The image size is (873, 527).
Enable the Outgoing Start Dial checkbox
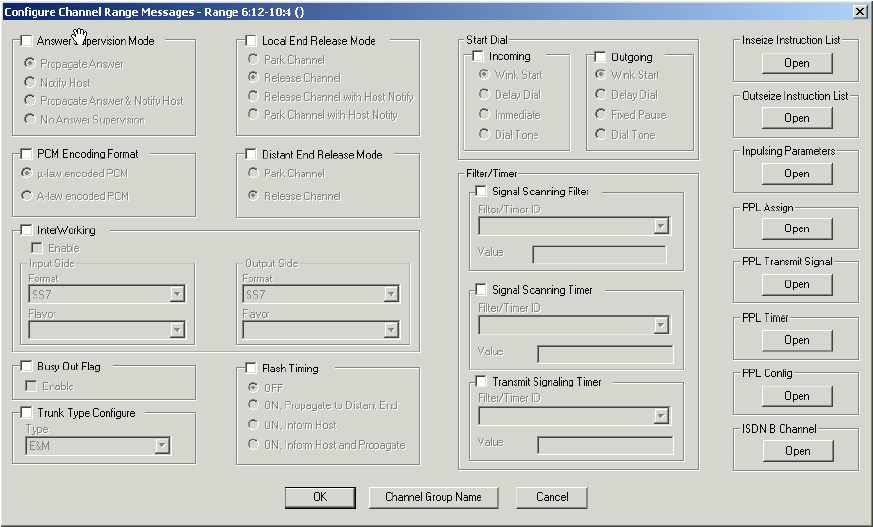[x=600, y=57]
